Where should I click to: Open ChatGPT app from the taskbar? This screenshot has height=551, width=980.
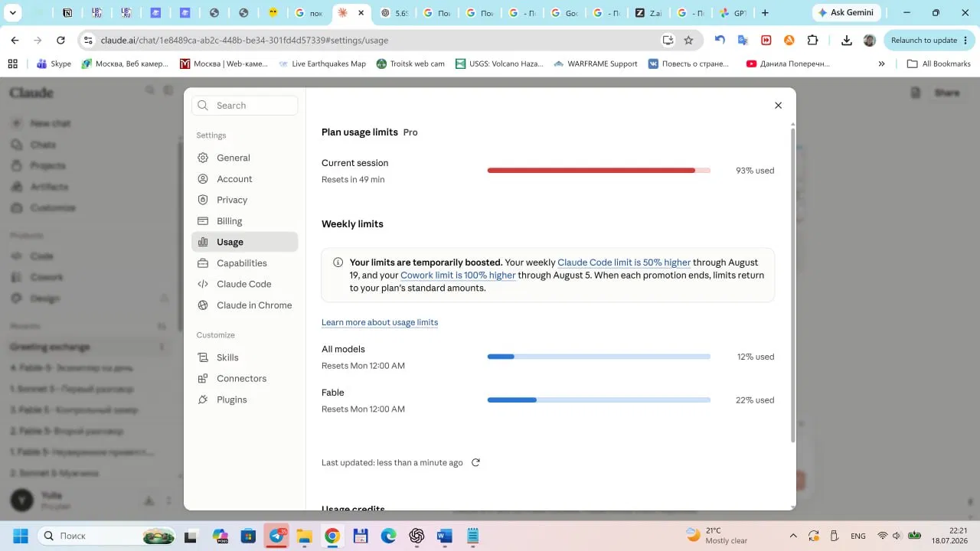(x=416, y=536)
